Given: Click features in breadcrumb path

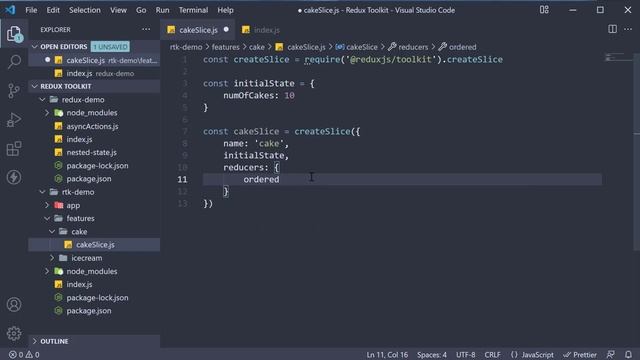Looking at the screenshot, I should 225,47.
